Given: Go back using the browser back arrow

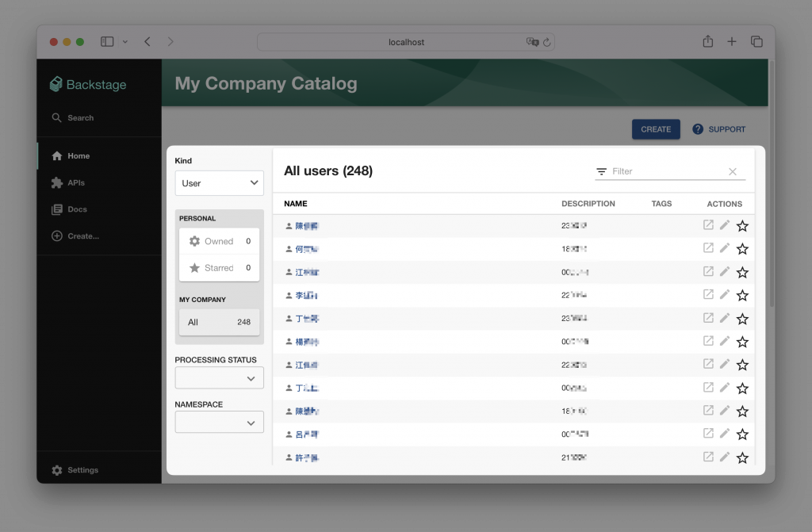Looking at the screenshot, I should (147, 41).
